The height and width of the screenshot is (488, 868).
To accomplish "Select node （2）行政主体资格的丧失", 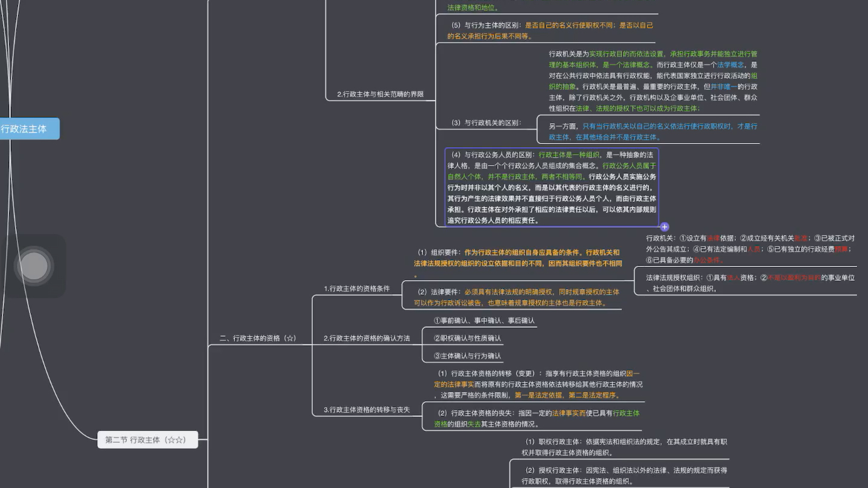I will (537, 418).
